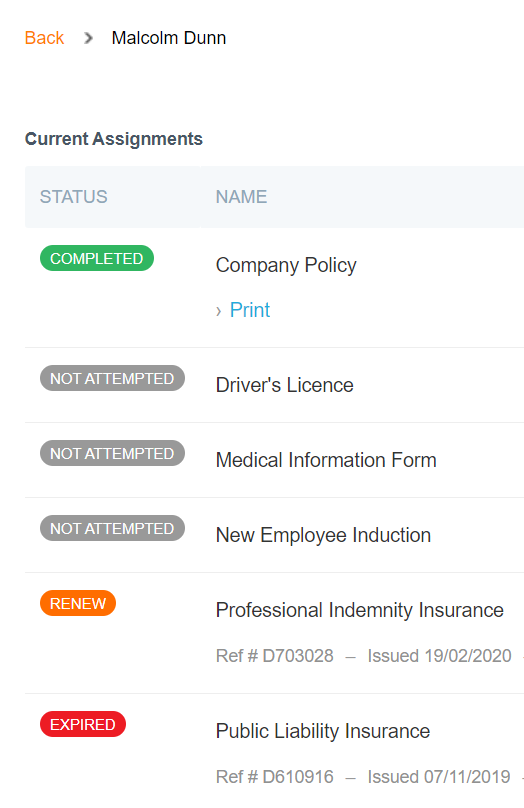Click the small chevron before Print

(218, 311)
